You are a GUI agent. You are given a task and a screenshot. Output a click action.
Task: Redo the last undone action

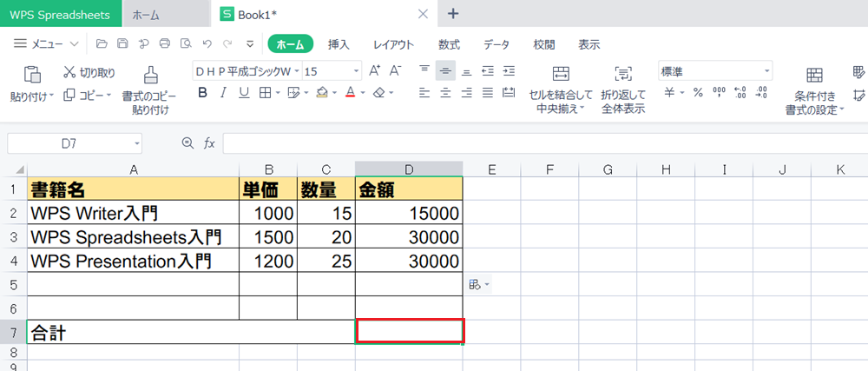point(227,44)
